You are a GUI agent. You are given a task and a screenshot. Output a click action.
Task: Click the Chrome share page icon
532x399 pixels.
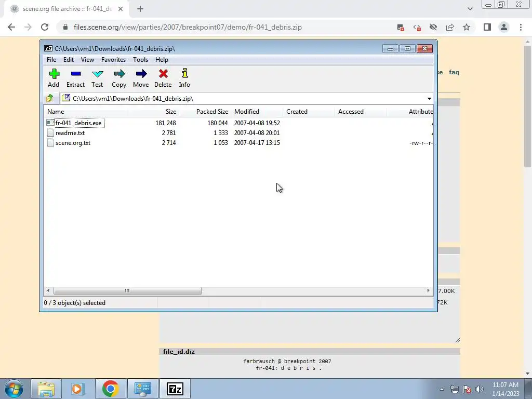(x=450, y=27)
